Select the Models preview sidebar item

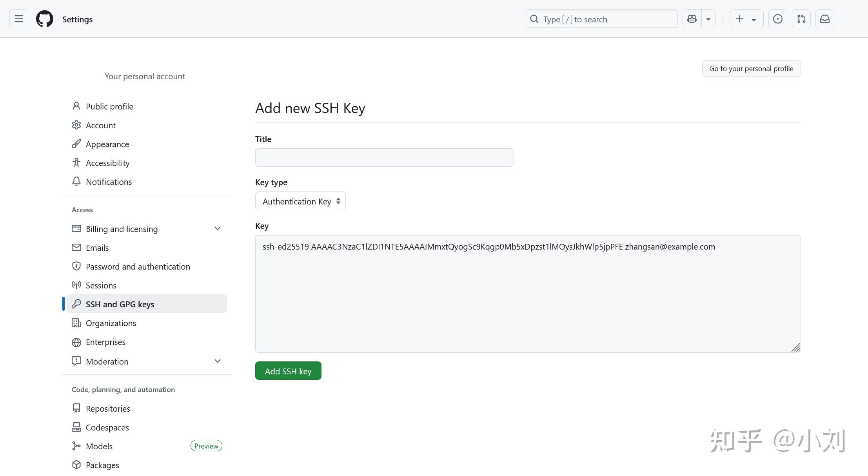(99, 446)
